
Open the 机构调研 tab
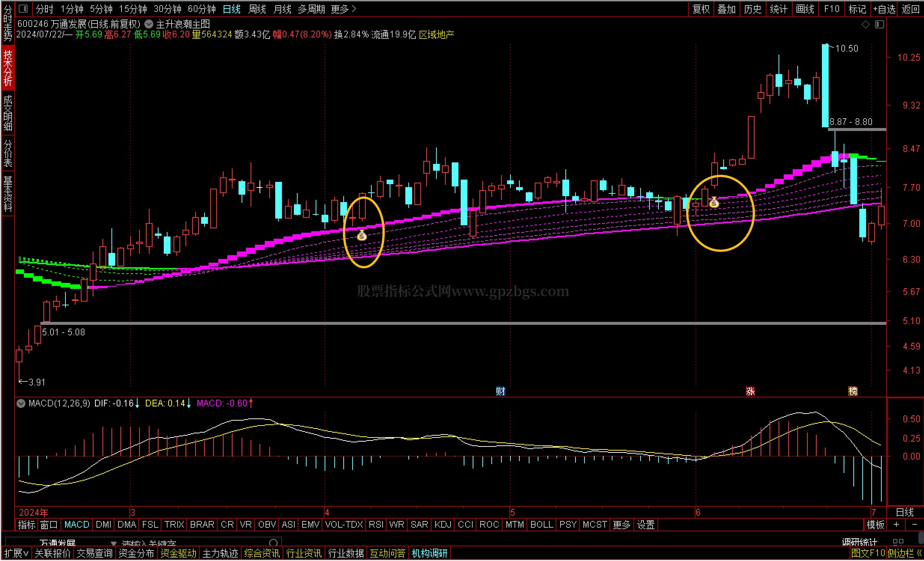[x=429, y=554]
